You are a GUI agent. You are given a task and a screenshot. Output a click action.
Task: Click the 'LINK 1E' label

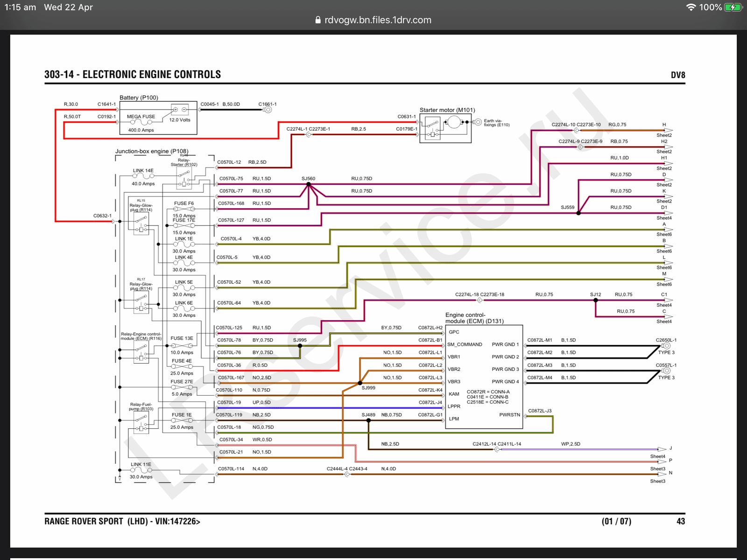pyautogui.click(x=184, y=239)
